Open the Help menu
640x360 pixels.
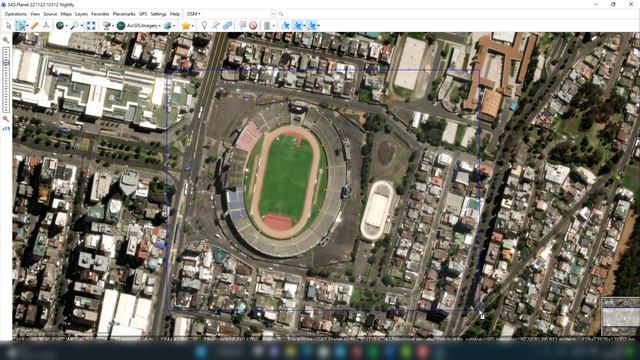tap(175, 14)
